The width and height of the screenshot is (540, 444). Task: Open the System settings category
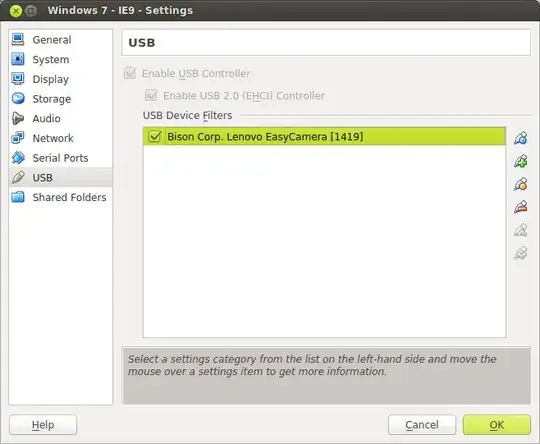[61, 60]
